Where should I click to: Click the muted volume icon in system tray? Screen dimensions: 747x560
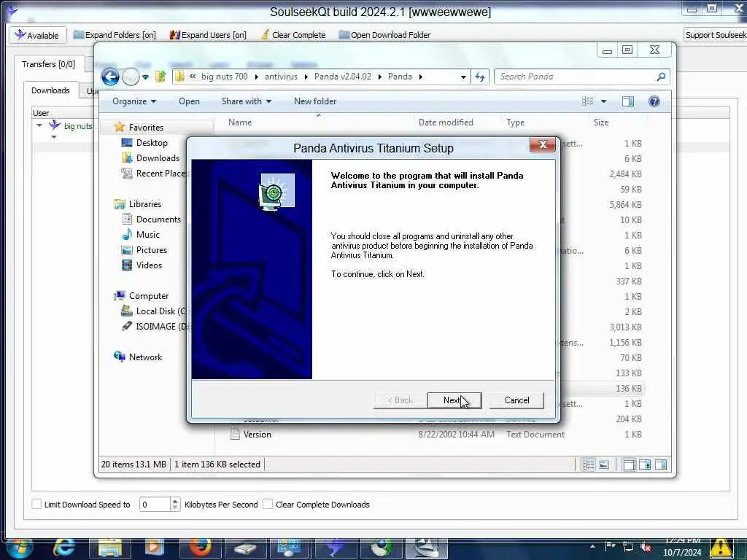[646, 547]
